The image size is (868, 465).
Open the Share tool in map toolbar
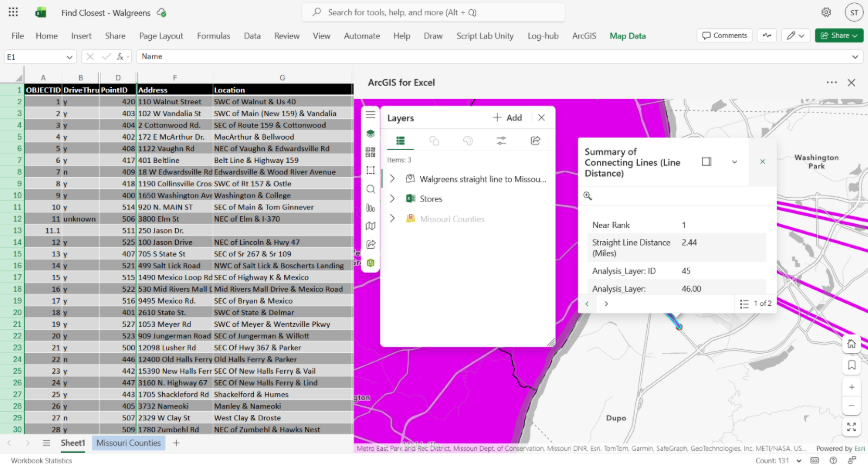[370, 244]
